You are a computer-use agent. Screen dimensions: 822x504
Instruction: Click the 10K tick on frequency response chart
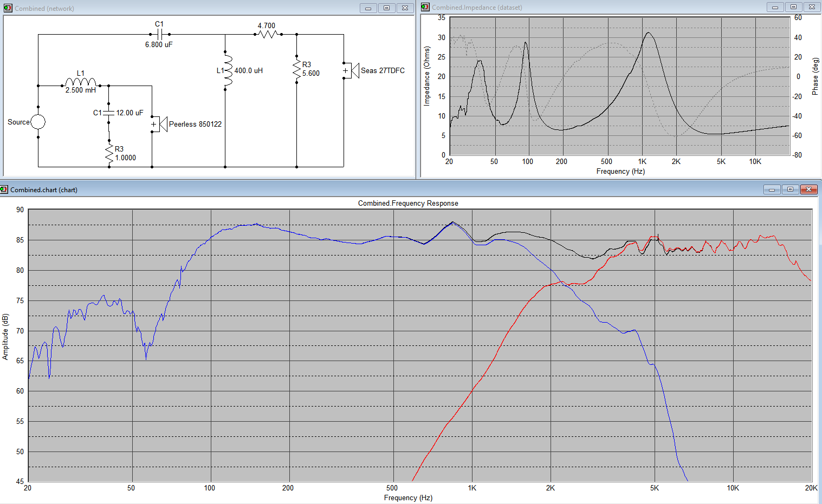click(x=733, y=488)
